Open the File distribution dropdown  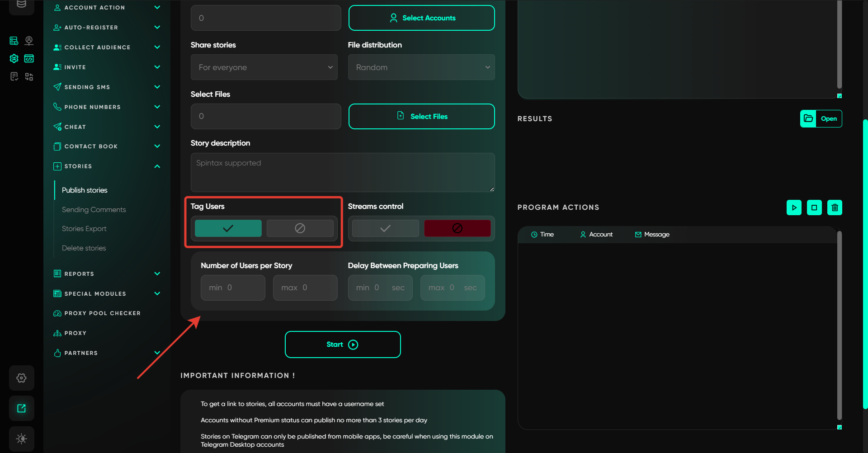click(x=421, y=67)
